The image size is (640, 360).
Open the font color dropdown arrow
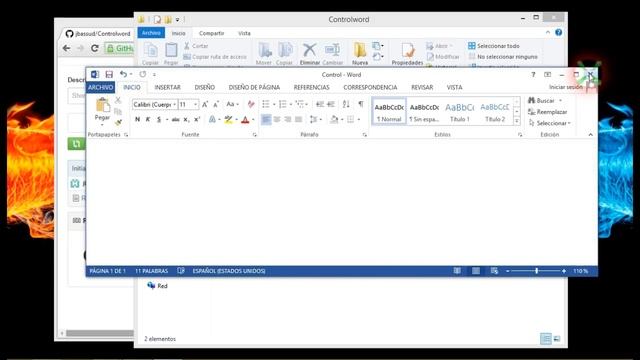[253, 120]
